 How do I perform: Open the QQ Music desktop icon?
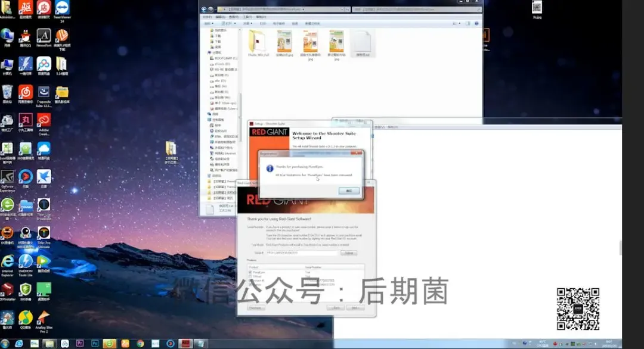[25, 320]
